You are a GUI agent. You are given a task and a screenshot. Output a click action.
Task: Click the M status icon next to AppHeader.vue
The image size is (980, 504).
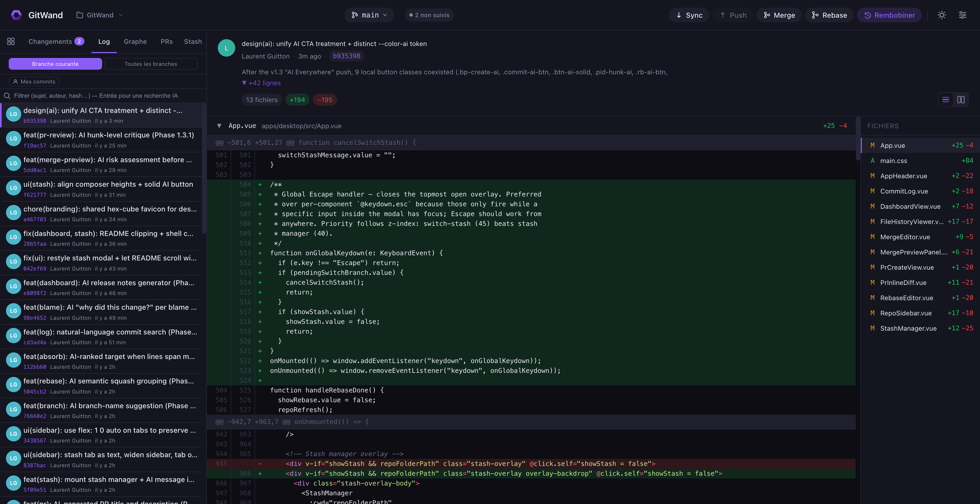[x=872, y=176]
